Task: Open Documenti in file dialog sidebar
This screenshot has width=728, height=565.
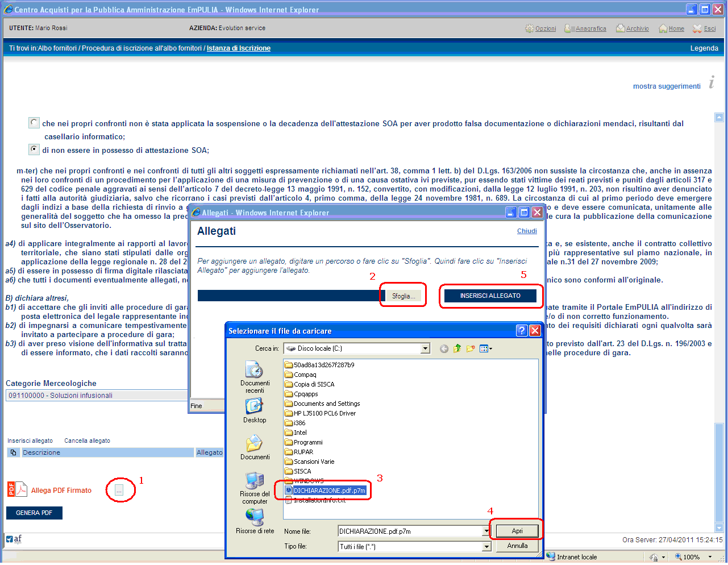Action: [x=255, y=447]
